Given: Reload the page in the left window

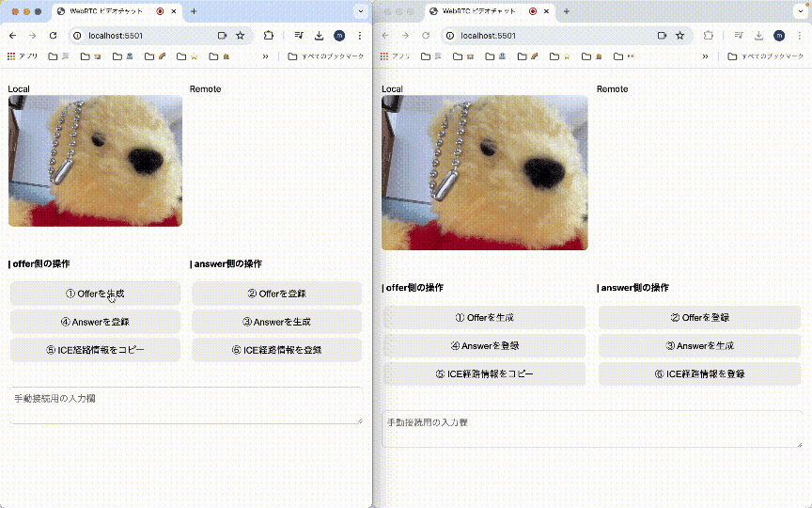Looking at the screenshot, I should tap(53, 36).
